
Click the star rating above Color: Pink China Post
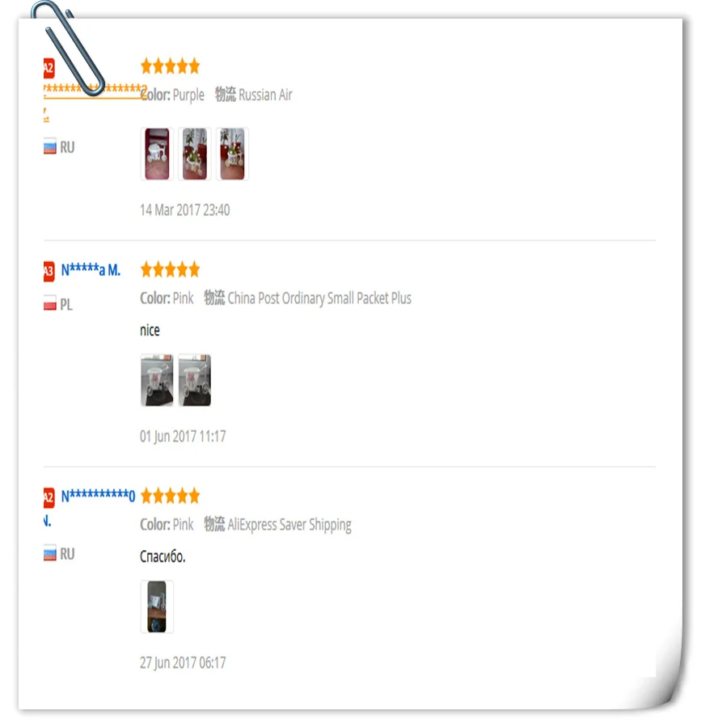(x=171, y=269)
